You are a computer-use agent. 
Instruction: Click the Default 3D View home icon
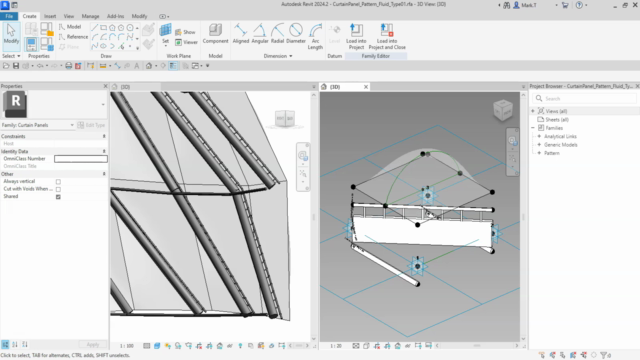tap(149, 66)
